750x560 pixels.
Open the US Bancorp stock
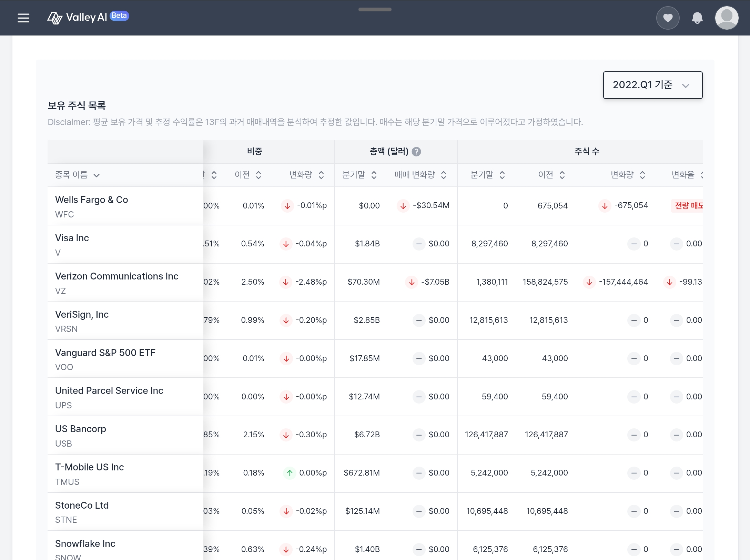click(81, 429)
